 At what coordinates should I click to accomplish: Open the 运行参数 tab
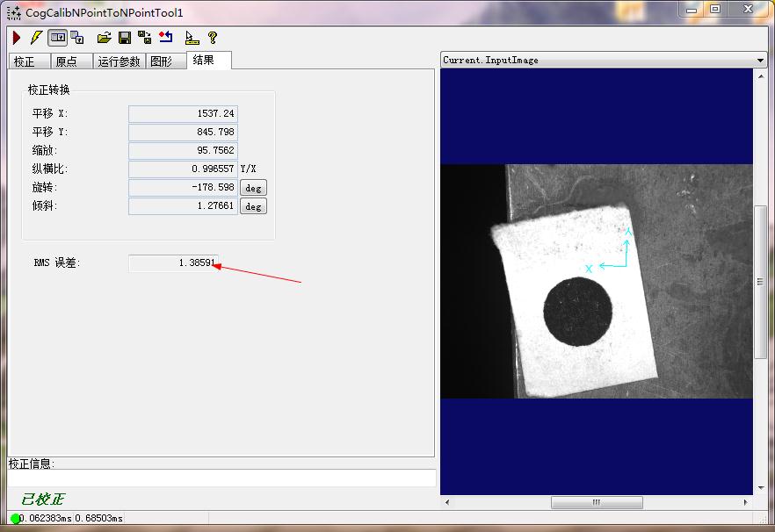click(119, 61)
